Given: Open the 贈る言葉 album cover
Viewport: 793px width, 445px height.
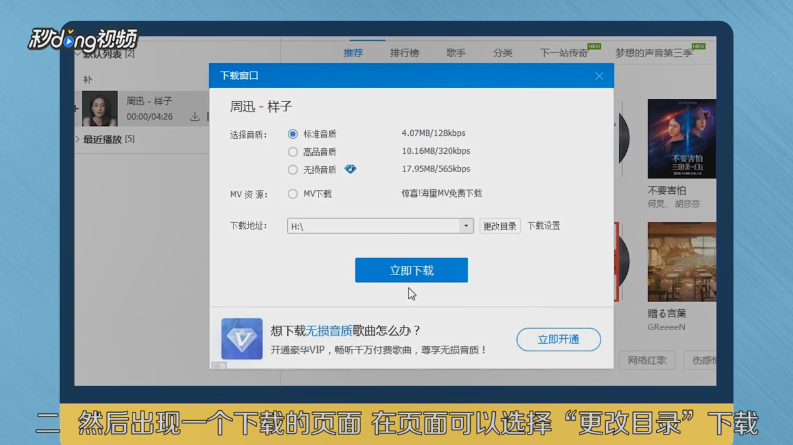Looking at the screenshot, I should tap(682, 262).
